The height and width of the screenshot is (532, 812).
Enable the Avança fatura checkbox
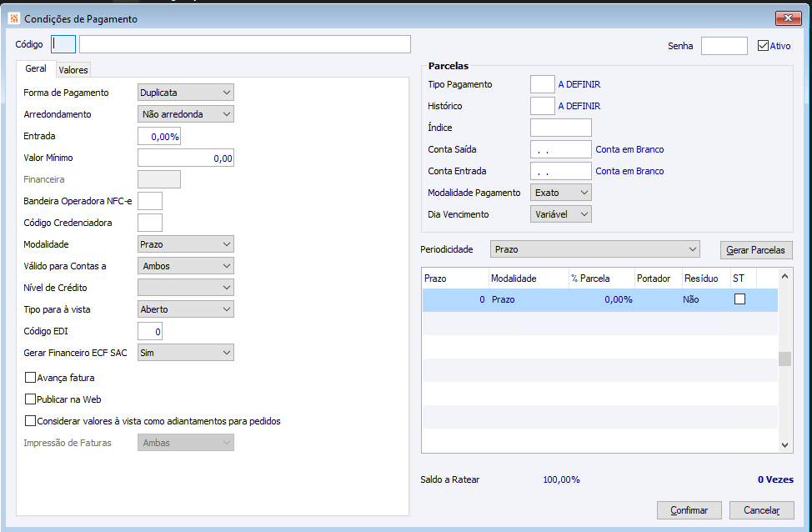(x=31, y=378)
